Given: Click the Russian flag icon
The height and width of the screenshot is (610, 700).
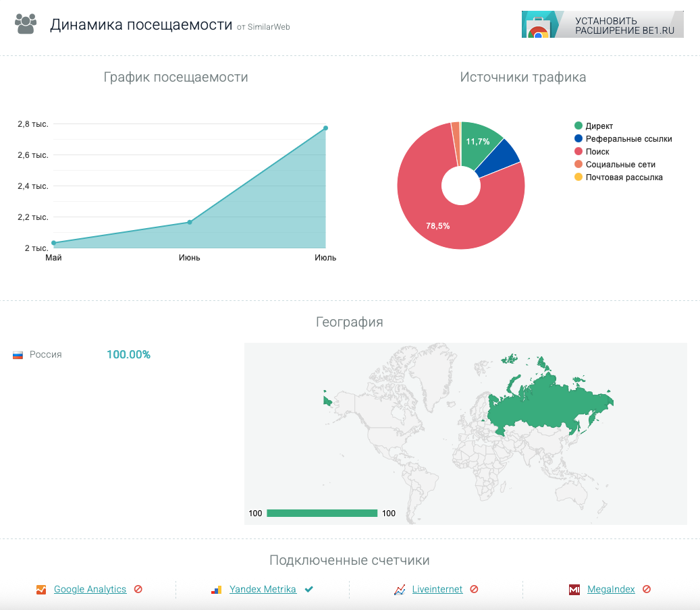Looking at the screenshot, I should pyautogui.click(x=18, y=355).
